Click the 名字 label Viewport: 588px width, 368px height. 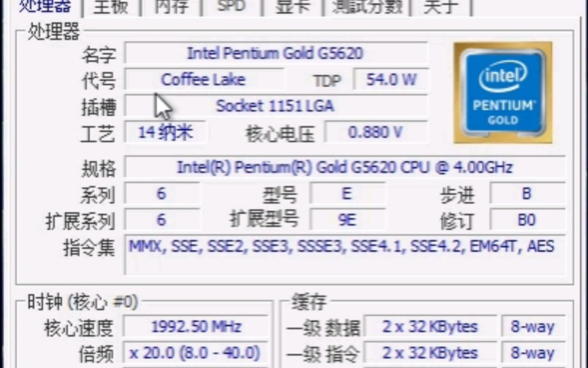pyautogui.click(x=99, y=55)
